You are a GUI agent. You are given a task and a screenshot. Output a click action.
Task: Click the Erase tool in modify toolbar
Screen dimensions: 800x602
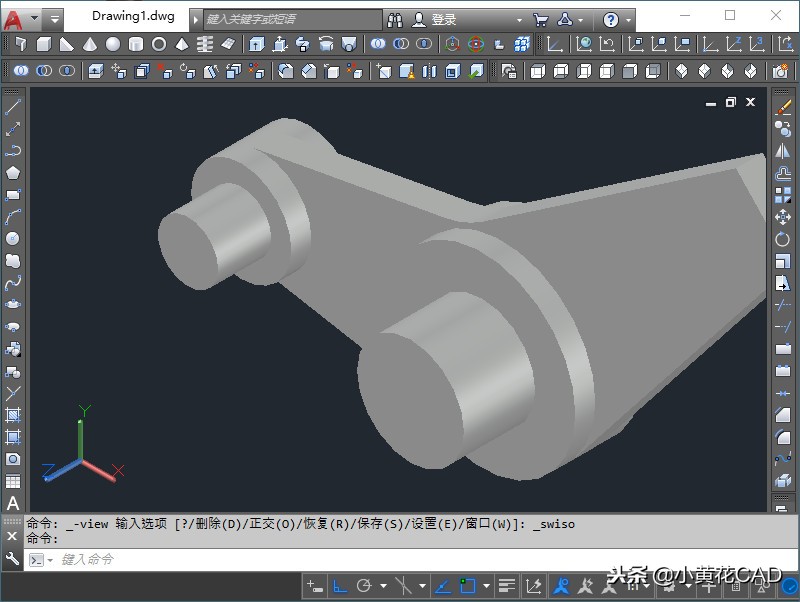(783, 107)
